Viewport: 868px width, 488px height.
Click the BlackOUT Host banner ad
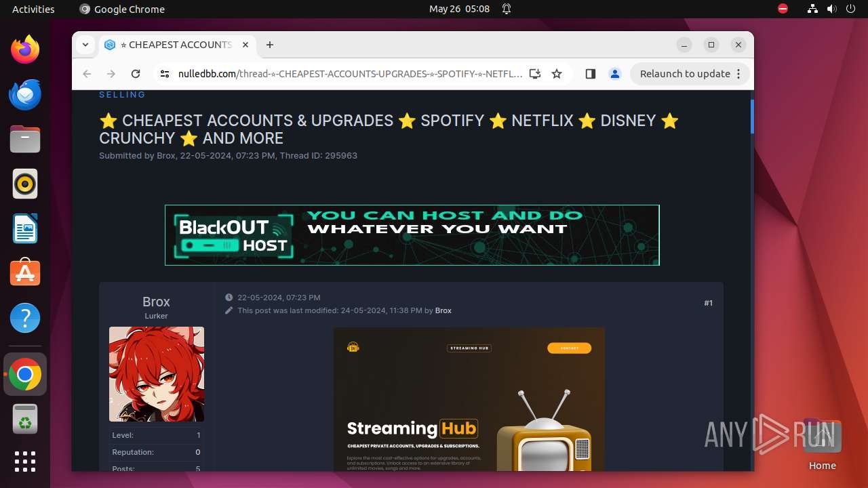[412, 235]
